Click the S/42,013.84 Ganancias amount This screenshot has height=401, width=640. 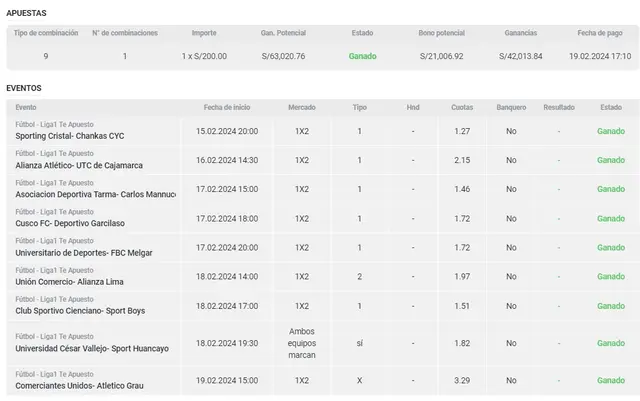click(520, 56)
